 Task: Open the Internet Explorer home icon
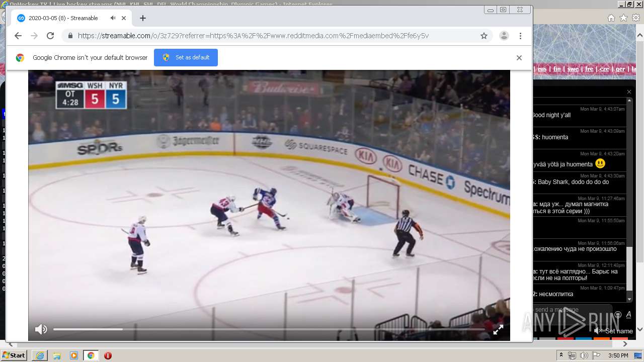point(611,18)
